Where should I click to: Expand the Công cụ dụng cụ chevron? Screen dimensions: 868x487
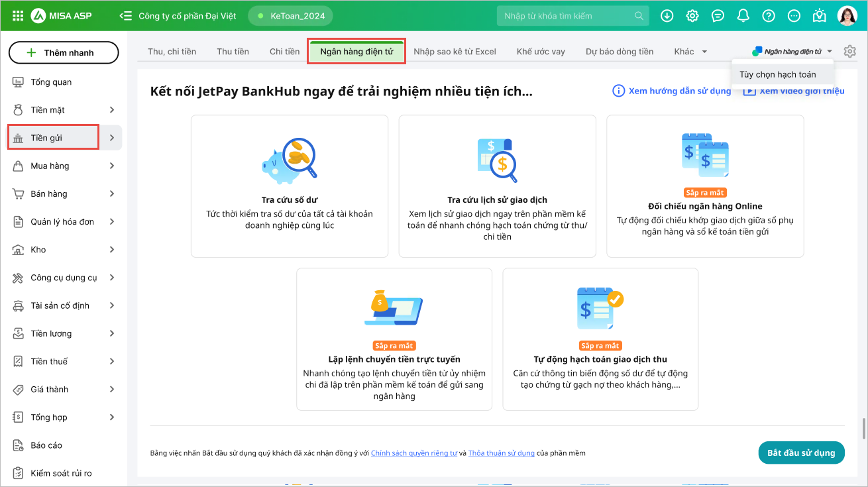(x=111, y=278)
